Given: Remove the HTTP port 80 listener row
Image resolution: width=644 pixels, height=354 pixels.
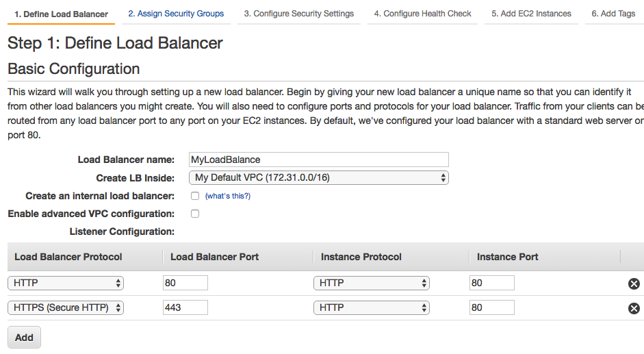Looking at the screenshot, I should tap(634, 283).
